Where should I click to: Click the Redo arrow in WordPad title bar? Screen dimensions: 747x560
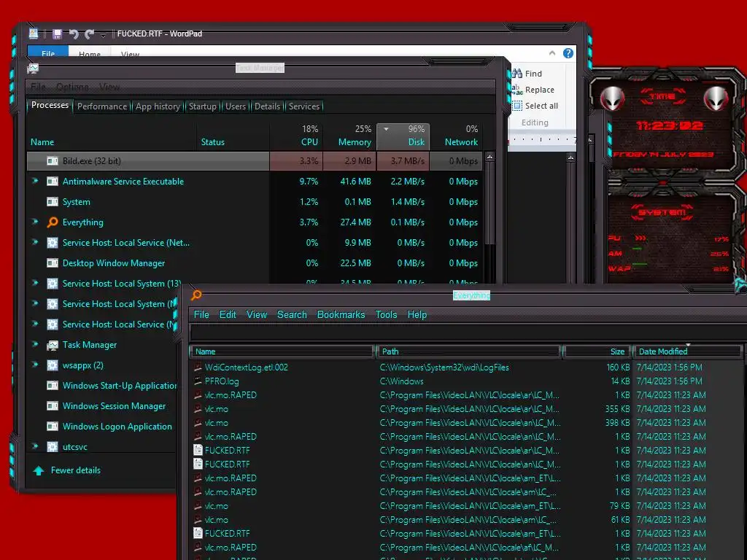coord(89,34)
